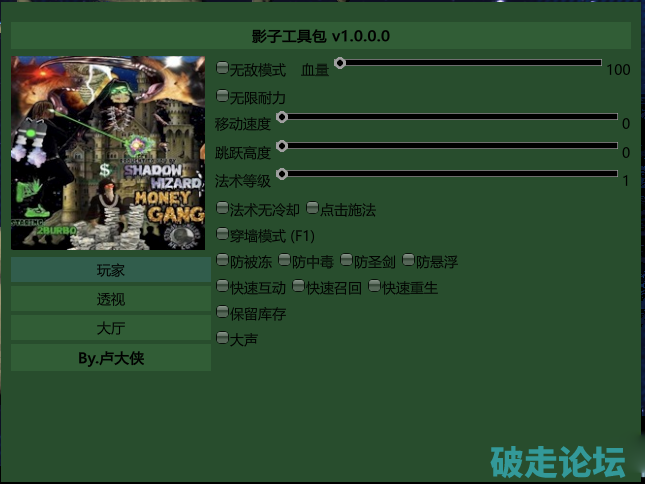Switch to the 透视 tab
Screen dimensions: 645x484
(111, 299)
